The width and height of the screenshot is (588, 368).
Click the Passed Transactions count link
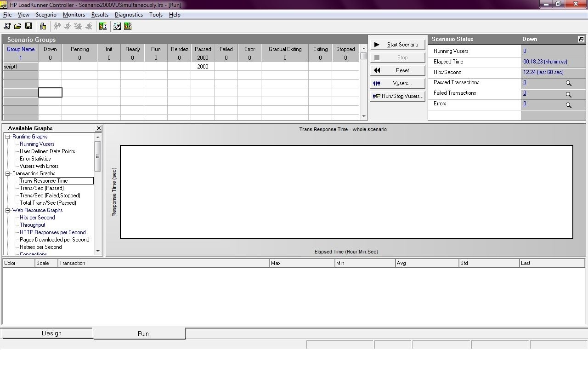(525, 83)
